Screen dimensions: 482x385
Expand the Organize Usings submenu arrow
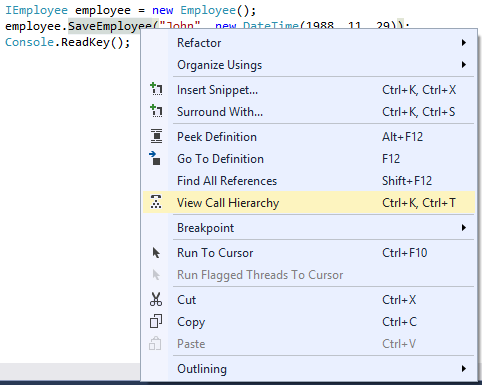click(464, 65)
